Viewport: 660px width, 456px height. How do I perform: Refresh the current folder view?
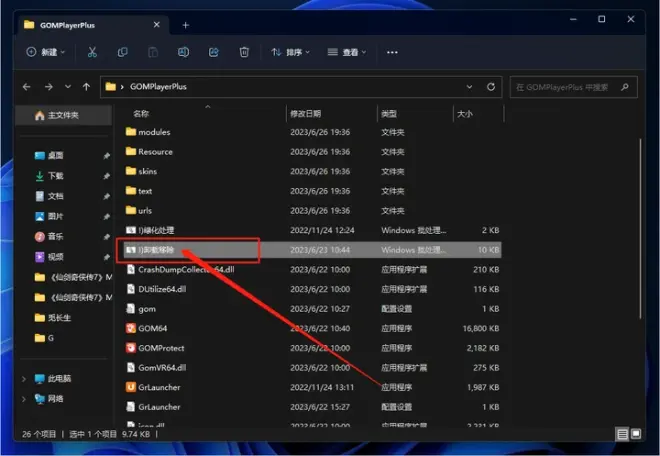point(491,87)
